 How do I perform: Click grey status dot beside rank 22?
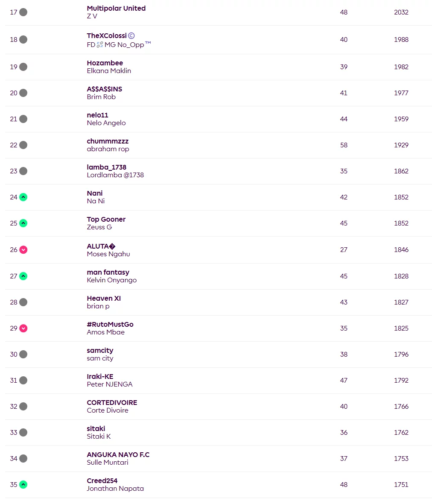pyautogui.click(x=23, y=145)
